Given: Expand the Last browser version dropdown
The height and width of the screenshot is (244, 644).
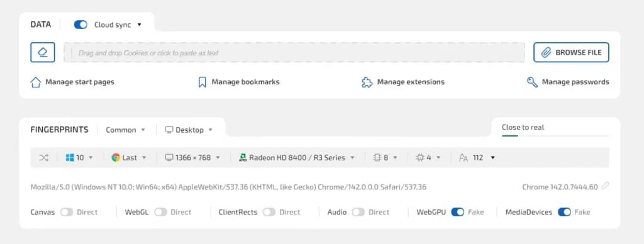Looking at the screenshot, I should [x=129, y=158].
